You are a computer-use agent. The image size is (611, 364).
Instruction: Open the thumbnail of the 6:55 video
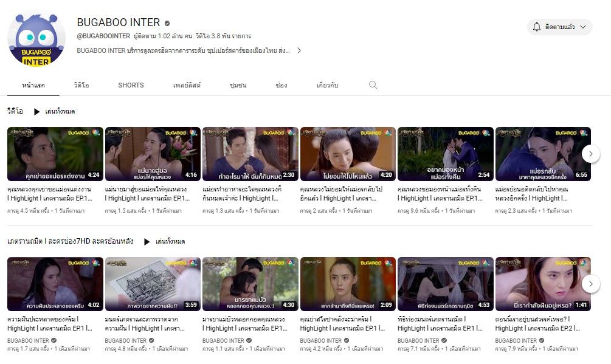click(544, 154)
